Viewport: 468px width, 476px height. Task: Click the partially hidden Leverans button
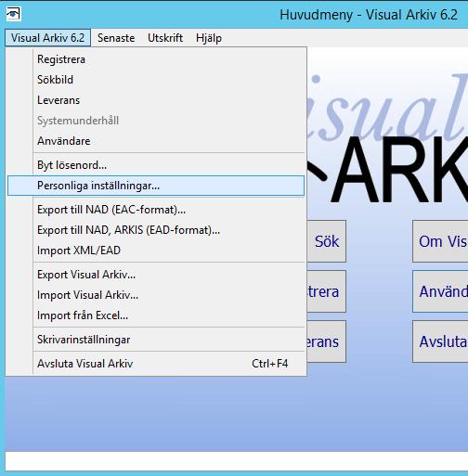[326, 341]
